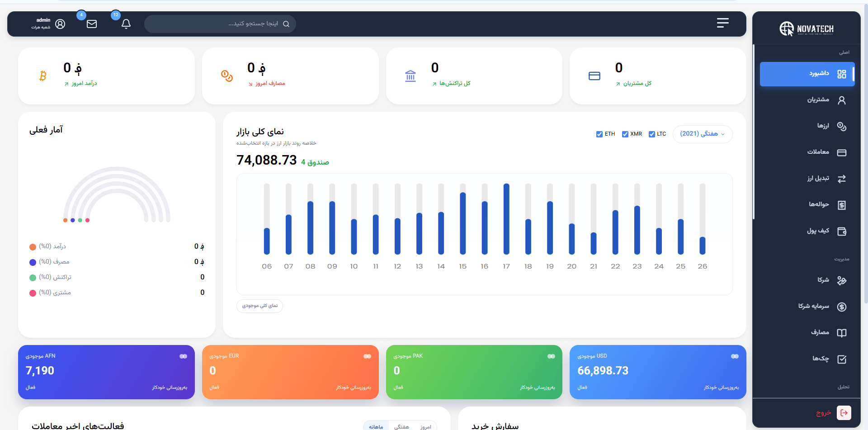The height and width of the screenshot is (430, 868).
Task: Switch to the هفتگی tab in recent activities
Action: (401, 426)
